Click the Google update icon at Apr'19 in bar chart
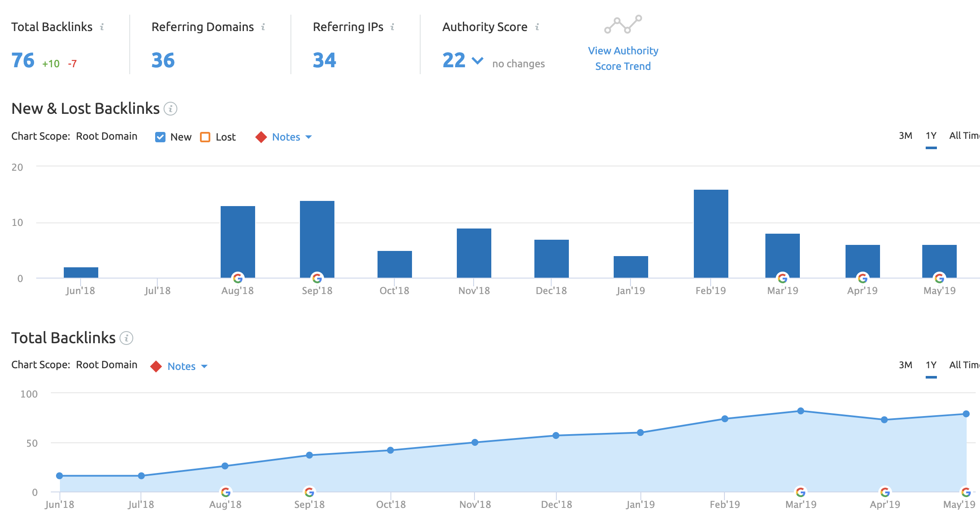This screenshot has width=980, height=526. 863,278
